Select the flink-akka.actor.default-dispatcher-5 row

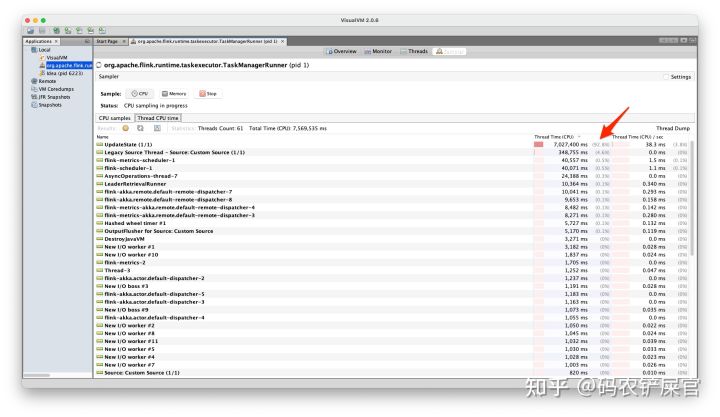[x=393, y=294]
